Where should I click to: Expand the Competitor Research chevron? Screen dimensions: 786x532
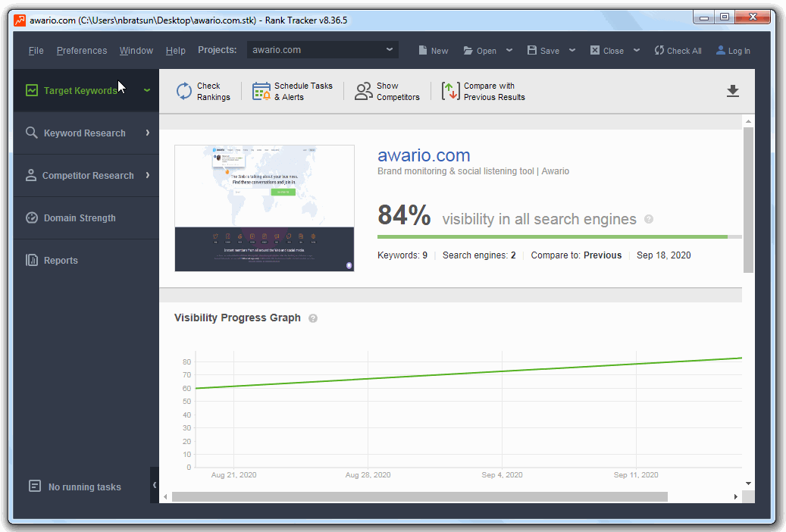pyautogui.click(x=148, y=175)
